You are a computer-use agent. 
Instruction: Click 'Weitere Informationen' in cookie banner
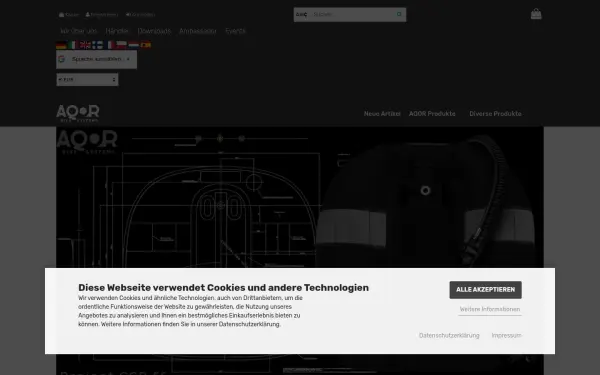point(490,309)
